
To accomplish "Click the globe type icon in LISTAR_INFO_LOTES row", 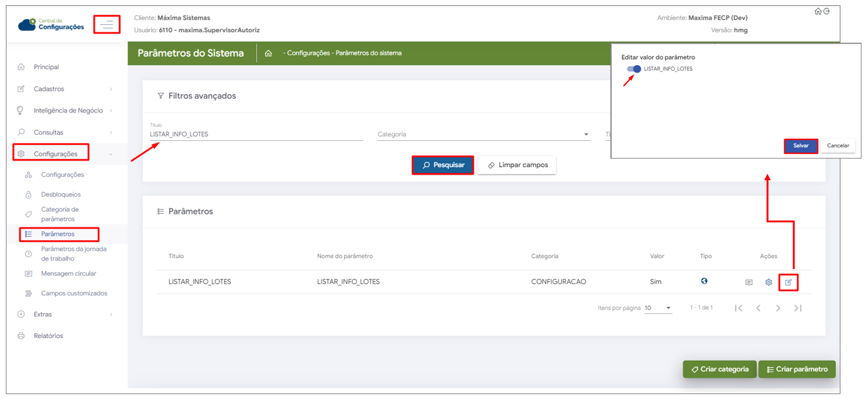I will tap(704, 281).
